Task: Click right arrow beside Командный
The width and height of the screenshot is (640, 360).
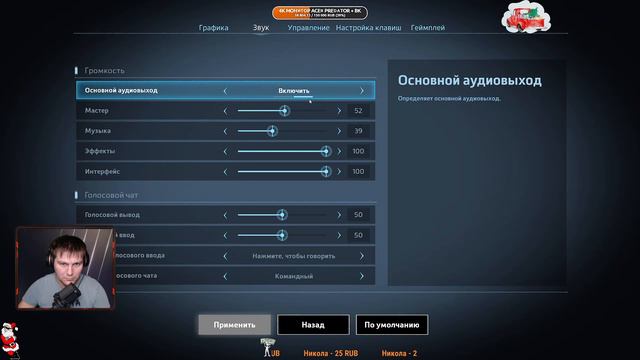Action: [362, 276]
